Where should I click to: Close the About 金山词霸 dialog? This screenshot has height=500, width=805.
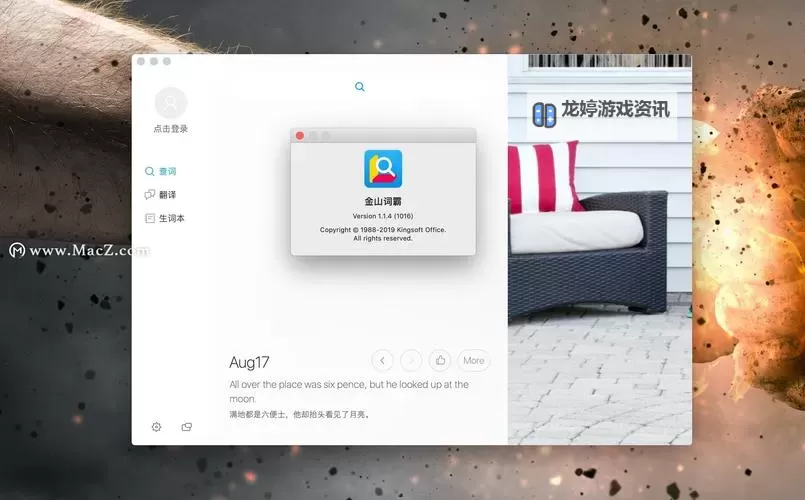pyautogui.click(x=300, y=136)
